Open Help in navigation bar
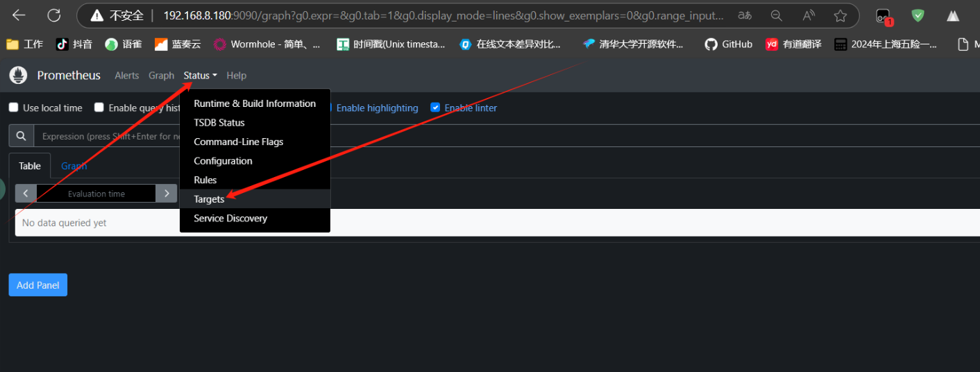Screen dimensions: 980x372 click(236, 75)
